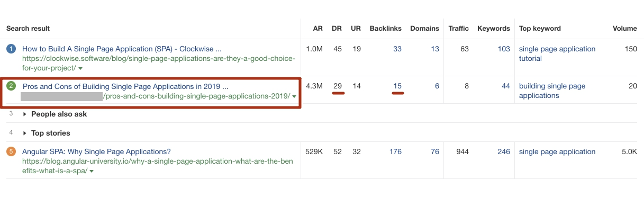The height and width of the screenshot is (197, 644).
Task: Open the pros-and-cons-building-single-page-applications URL
Action: [x=196, y=96]
